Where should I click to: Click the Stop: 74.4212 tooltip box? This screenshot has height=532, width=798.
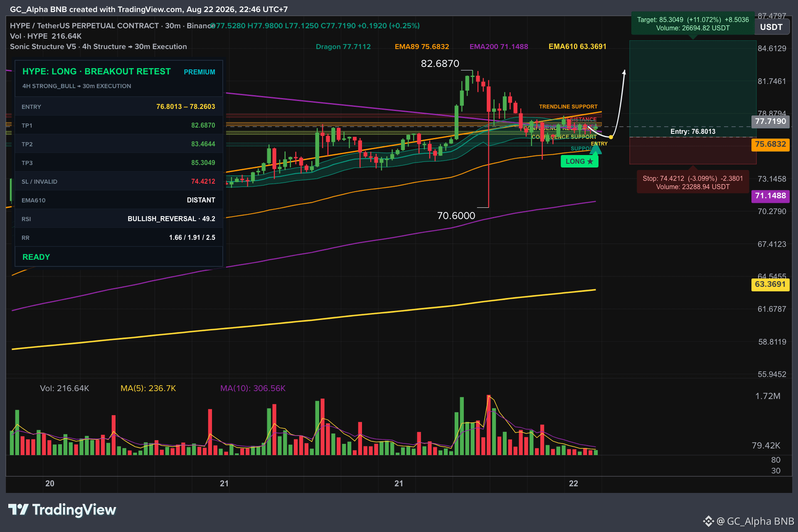click(x=693, y=182)
